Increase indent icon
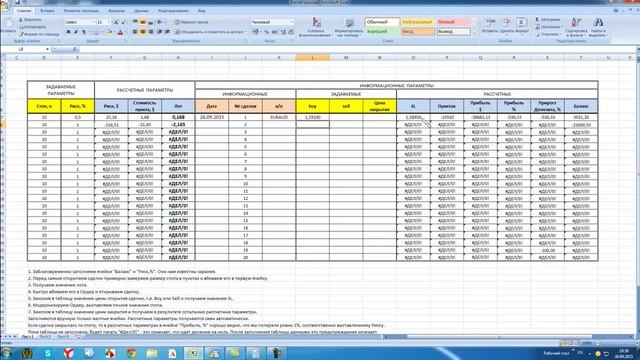The width and height of the screenshot is (640, 360). [x=167, y=32]
